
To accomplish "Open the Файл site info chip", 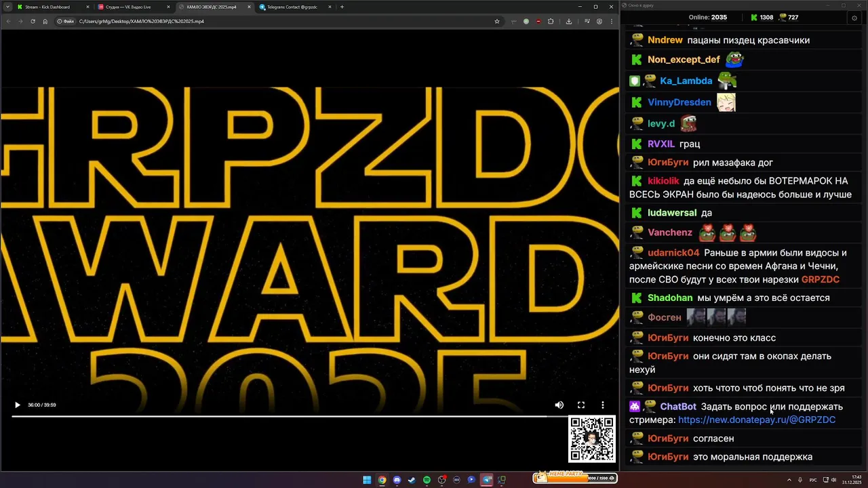I will click(x=66, y=21).
